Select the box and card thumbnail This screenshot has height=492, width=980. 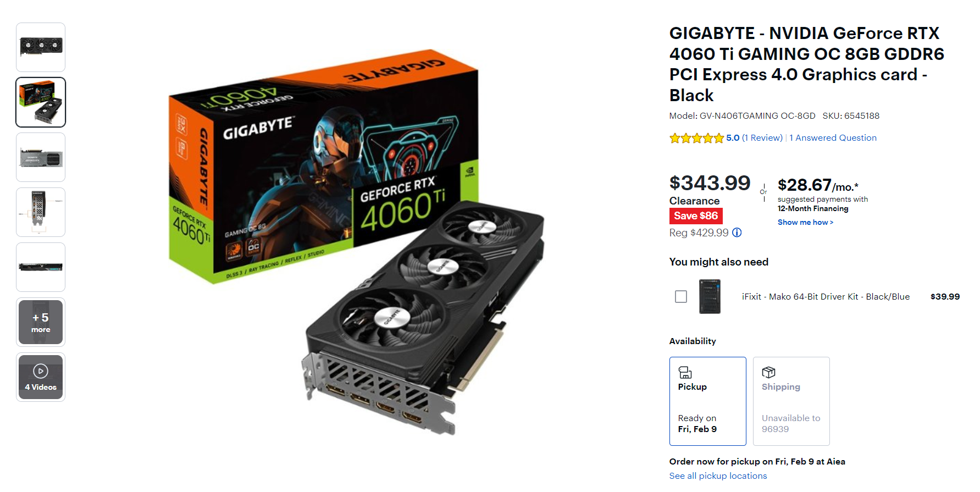click(x=41, y=102)
